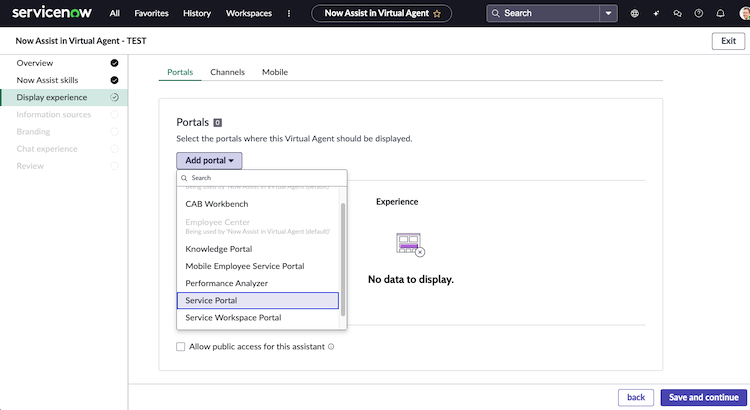
Task: Click the ServiceNow logo
Action: coord(52,13)
